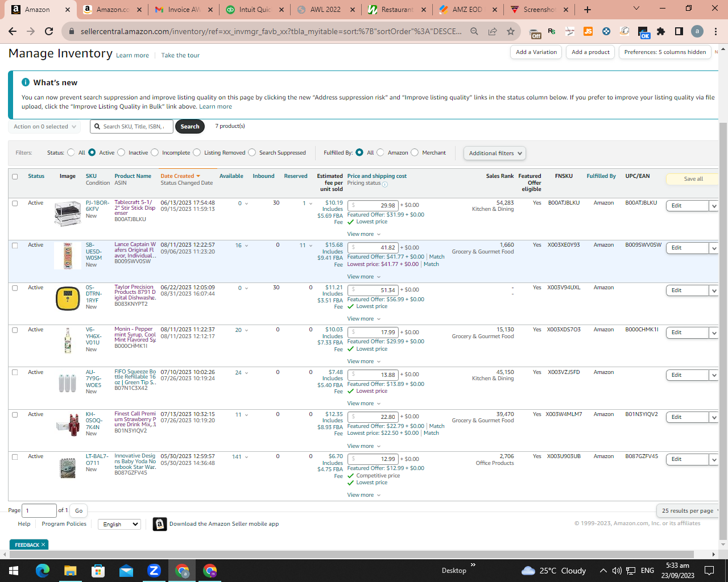Viewport: 728px width, 582px height.
Task: Close the FEEDBACK tab with its X
Action: [x=43, y=544]
